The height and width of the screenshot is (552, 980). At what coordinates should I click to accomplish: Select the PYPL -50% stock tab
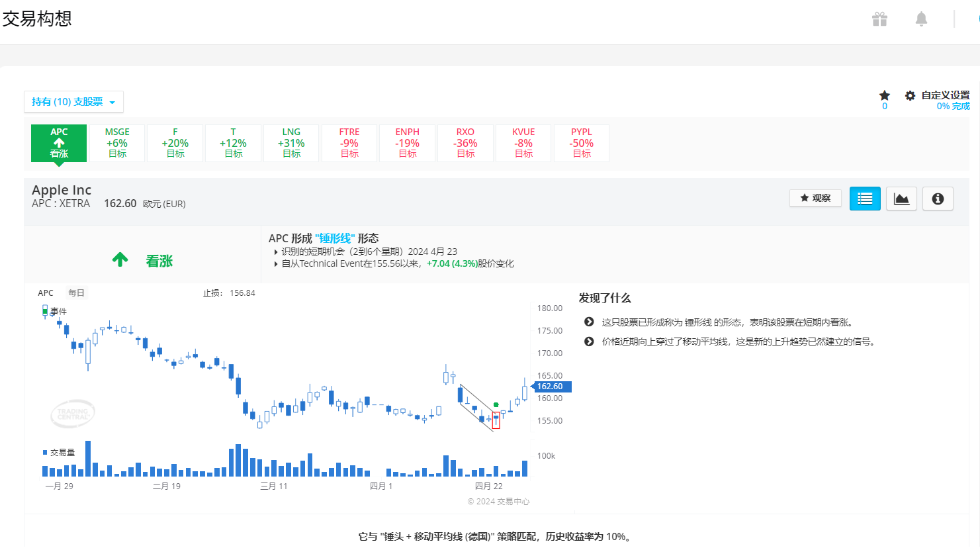click(x=582, y=143)
